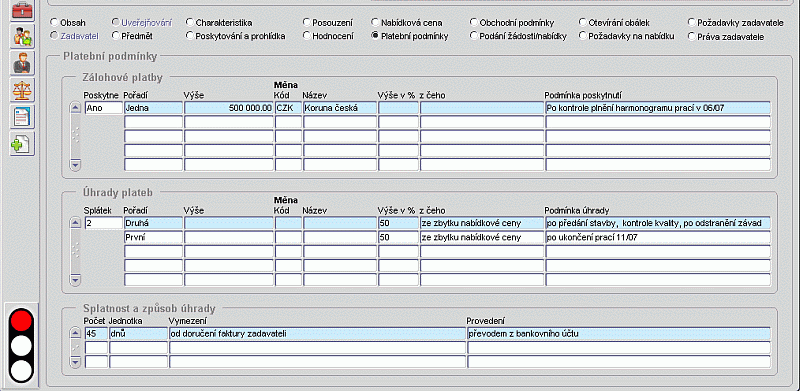The width and height of the screenshot is (800, 391).
Task: Open the scales of justice sidebar icon
Action: coord(22,90)
